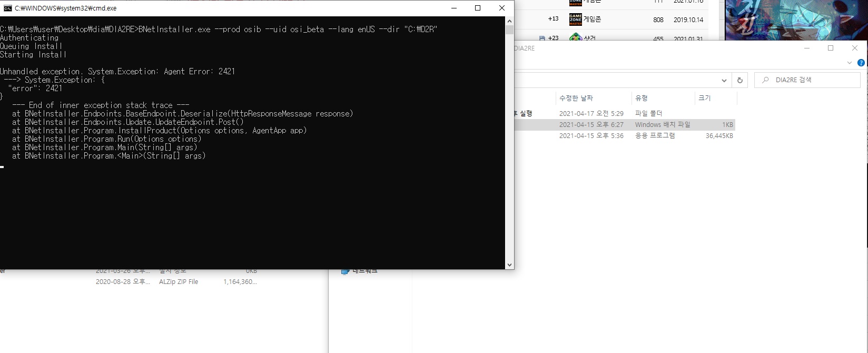Sort files by 수정한 날짜 column
This screenshot has height=353, width=868.
(576, 98)
